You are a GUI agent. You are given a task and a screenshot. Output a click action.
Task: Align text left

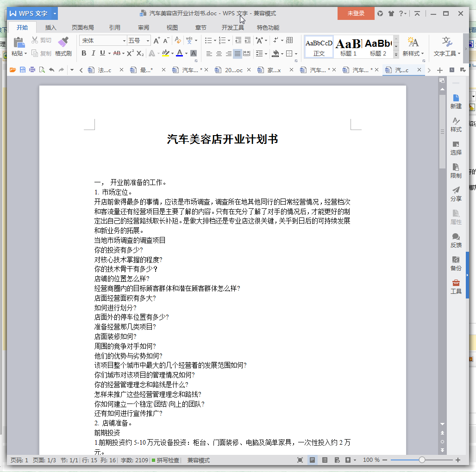pyautogui.click(x=209, y=54)
